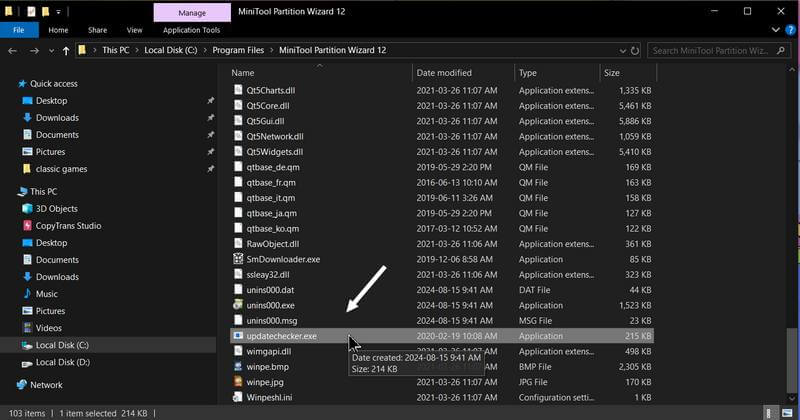Open the Help question mark icon
The image size is (800, 420).
click(x=790, y=30)
